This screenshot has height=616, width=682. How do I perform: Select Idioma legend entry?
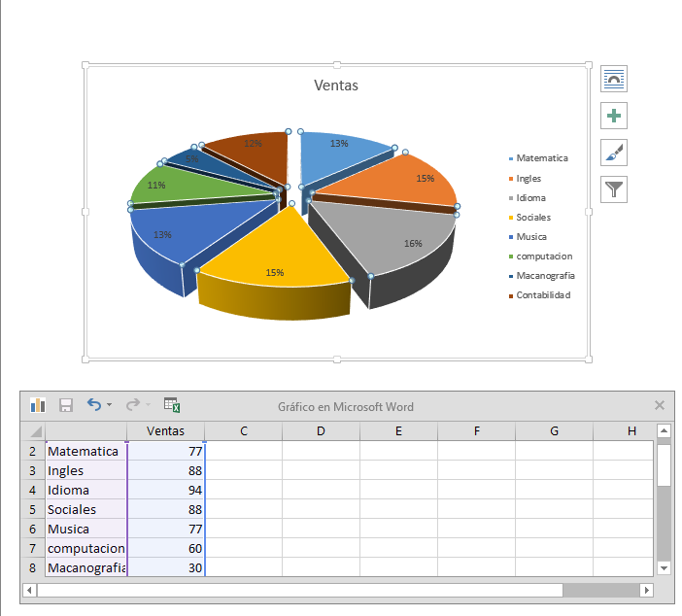tap(528, 198)
